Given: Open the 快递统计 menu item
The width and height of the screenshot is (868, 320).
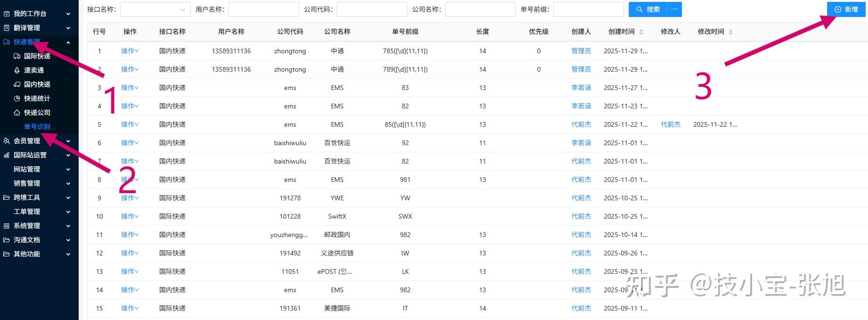Looking at the screenshot, I should tap(37, 98).
